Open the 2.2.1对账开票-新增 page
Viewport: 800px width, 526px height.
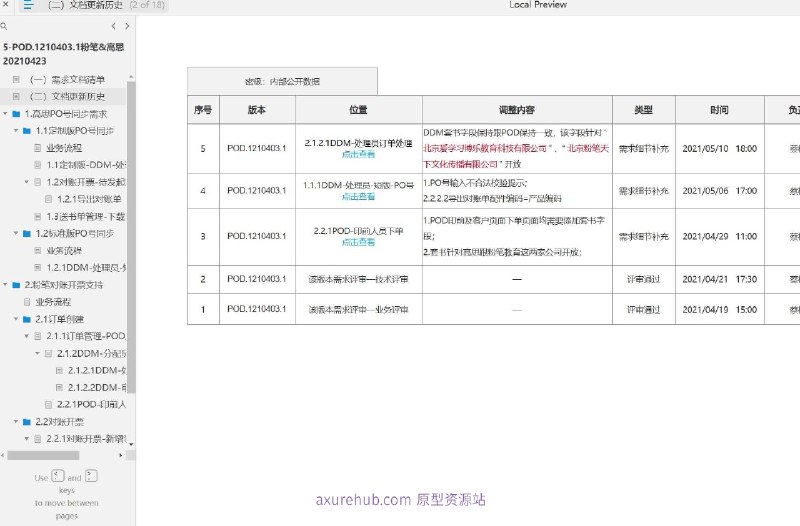pyautogui.click(x=86, y=438)
